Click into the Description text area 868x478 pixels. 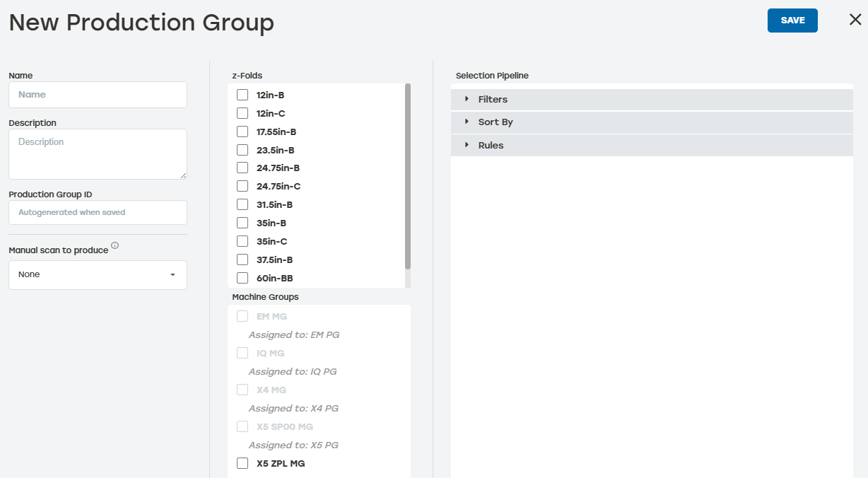[98, 154]
